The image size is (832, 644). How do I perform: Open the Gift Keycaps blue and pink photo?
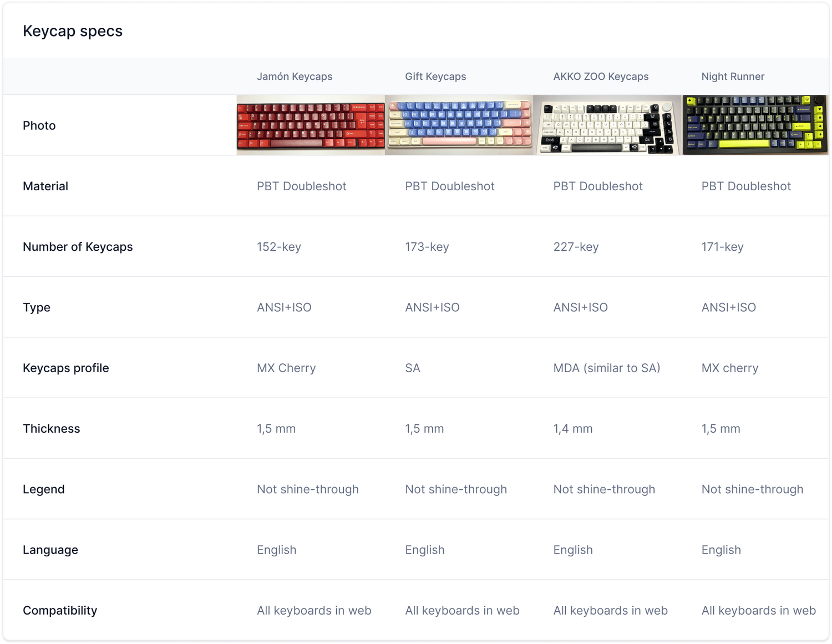459,125
